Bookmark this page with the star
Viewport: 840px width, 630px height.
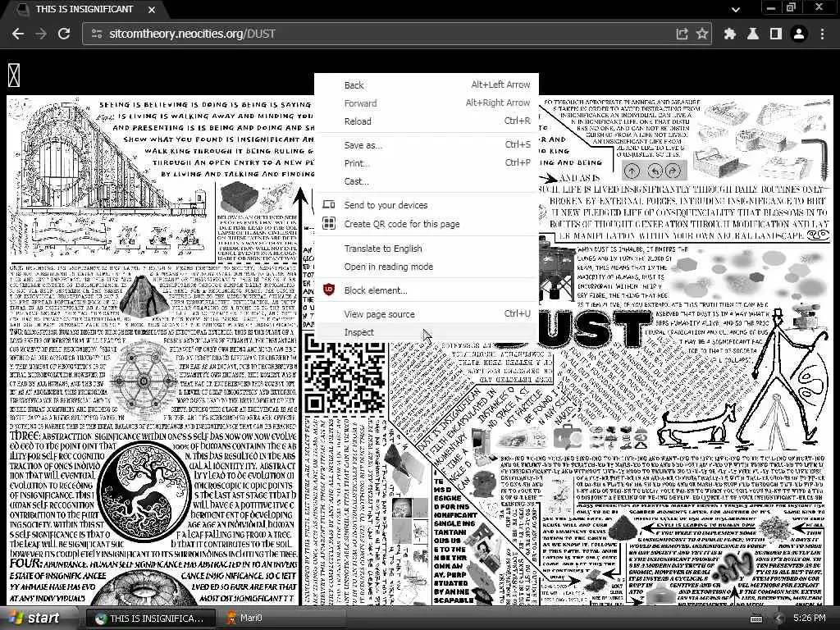pyautogui.click(x=702, y=34)
